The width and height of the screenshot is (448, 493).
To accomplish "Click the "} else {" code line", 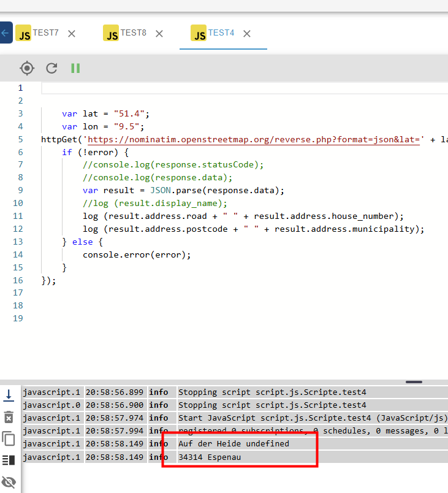I will (x=82, y=242).
